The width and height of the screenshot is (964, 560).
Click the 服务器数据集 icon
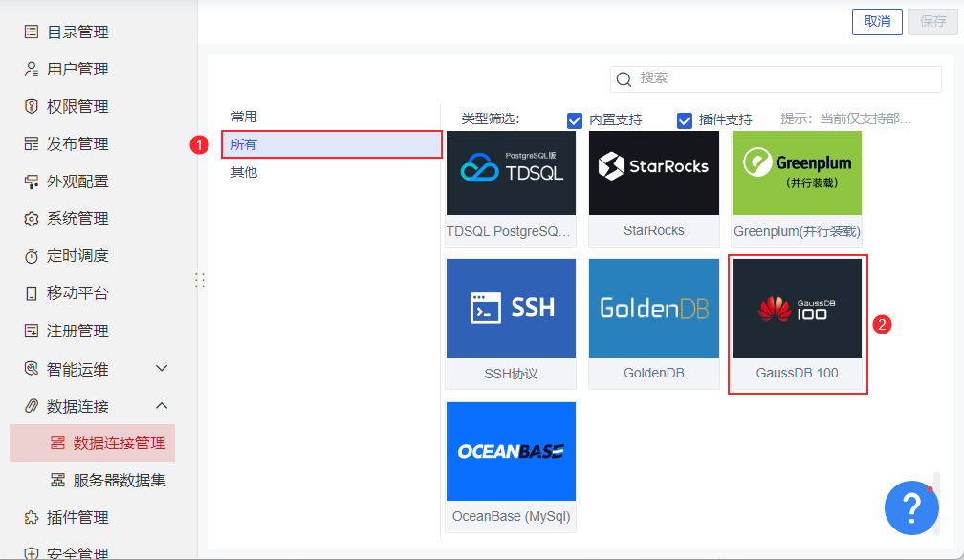[x=57, y=480]
